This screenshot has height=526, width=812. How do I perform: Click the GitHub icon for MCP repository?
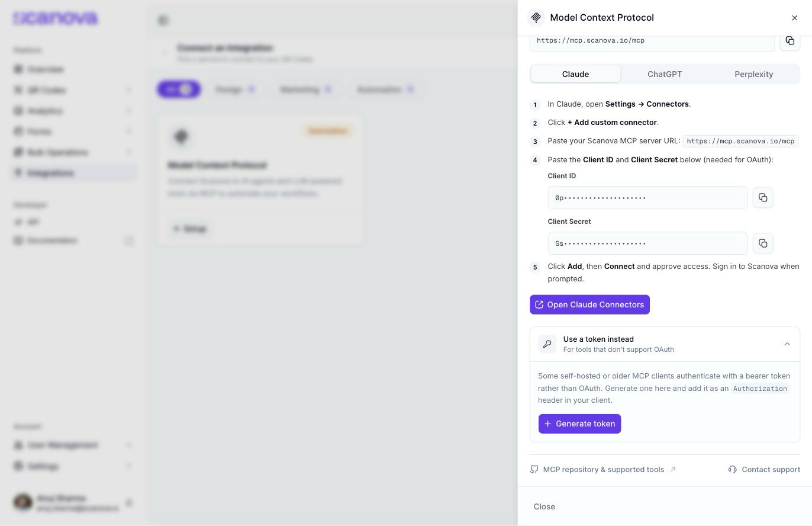534,470
